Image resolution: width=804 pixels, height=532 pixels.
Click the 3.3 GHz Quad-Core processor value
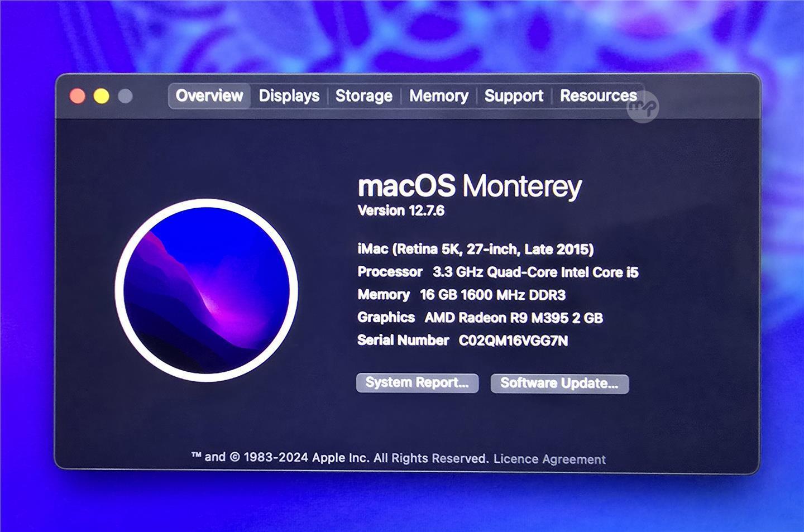[535, 272]
